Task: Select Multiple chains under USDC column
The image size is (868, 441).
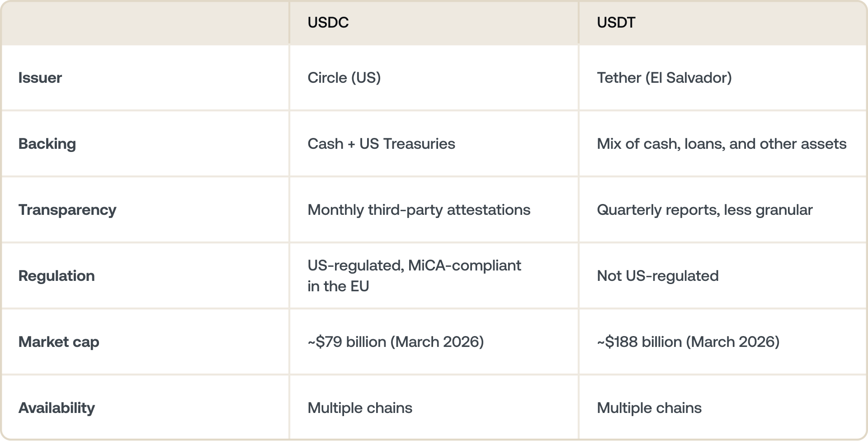Action: click(360, 408)
